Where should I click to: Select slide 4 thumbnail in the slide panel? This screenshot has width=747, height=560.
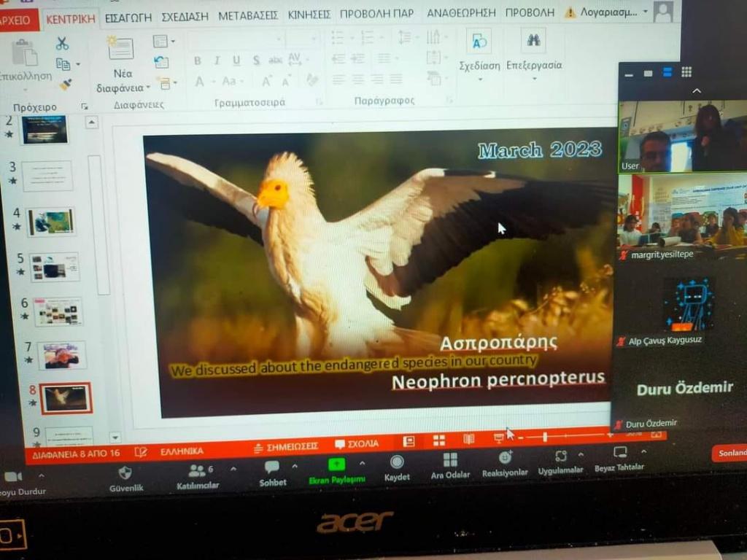[x=51, y=222]
